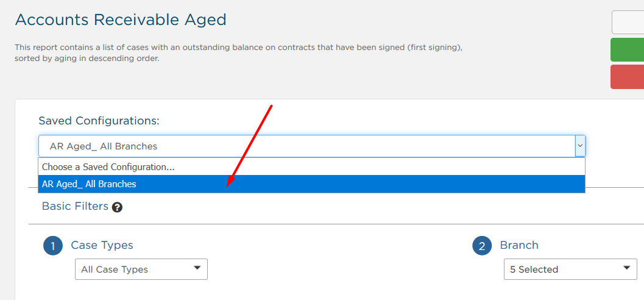Click the Basic Filters help question-mark icon

tap(117, 207)
